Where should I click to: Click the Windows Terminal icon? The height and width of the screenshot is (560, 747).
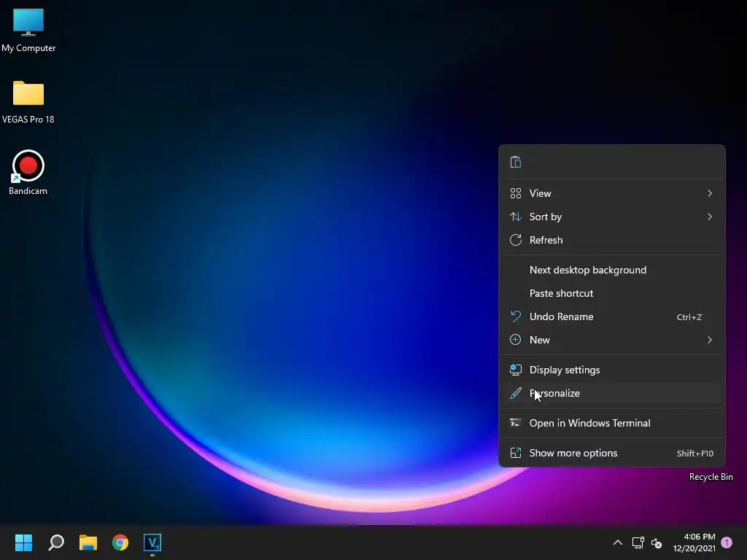tap(516, 423)
